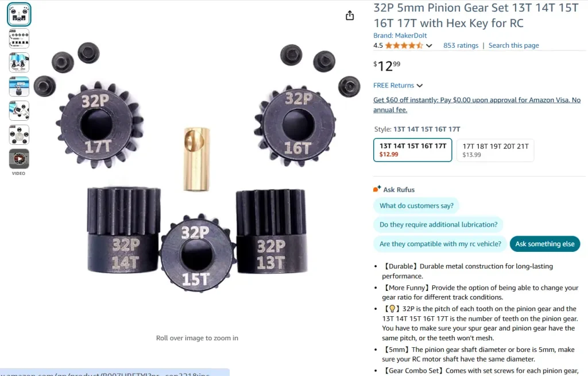
Task: Select the second product thumbnail
Action: pyautogui.click(x=19, y=39)
